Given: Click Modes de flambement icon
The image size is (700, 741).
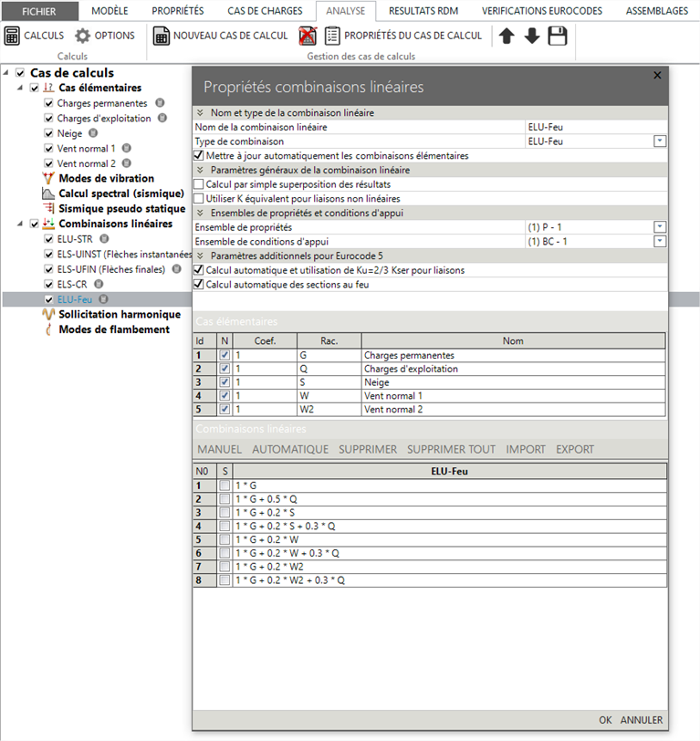Looking at the screenshot, I should point(48,329).
